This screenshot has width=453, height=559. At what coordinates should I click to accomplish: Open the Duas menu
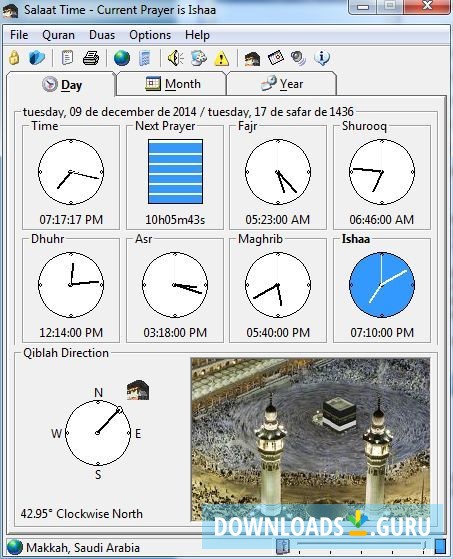(x=102, y=35)
